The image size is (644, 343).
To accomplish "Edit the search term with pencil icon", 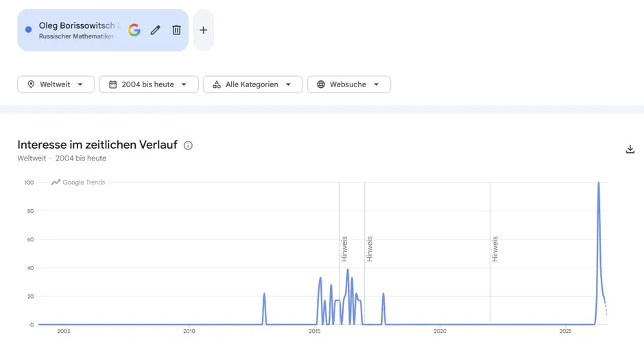I will (155, 30).
